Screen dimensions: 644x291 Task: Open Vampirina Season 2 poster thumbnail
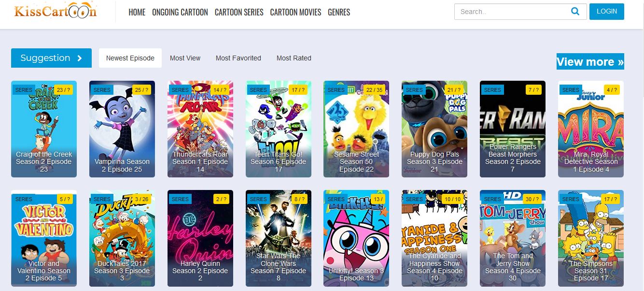122,129
